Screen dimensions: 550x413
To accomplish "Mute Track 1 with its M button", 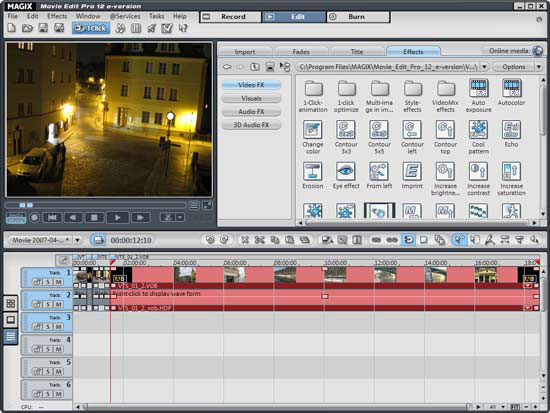I will click(x=59, y=281).
